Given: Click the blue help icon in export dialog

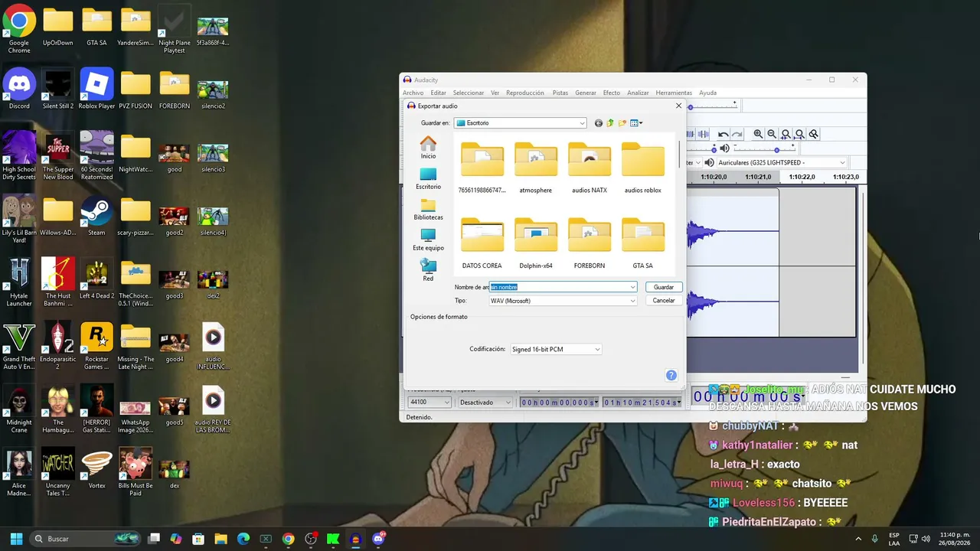Looking at the screenshot, I should coord(671,375).
